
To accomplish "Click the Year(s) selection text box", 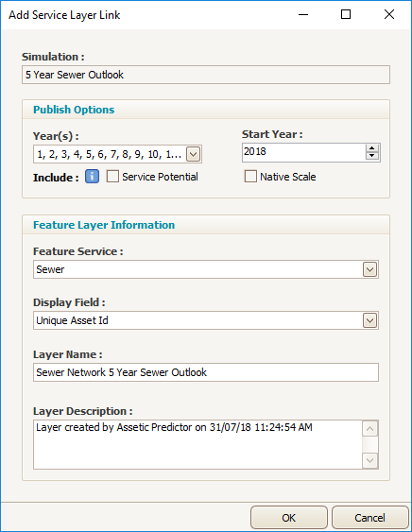I will point(110,154).
